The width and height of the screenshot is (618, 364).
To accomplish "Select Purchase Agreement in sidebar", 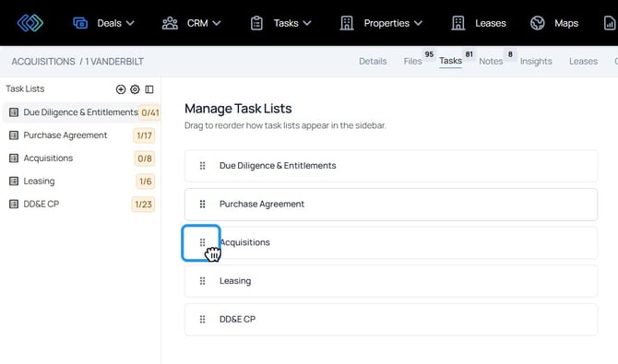I will point(65,135).
